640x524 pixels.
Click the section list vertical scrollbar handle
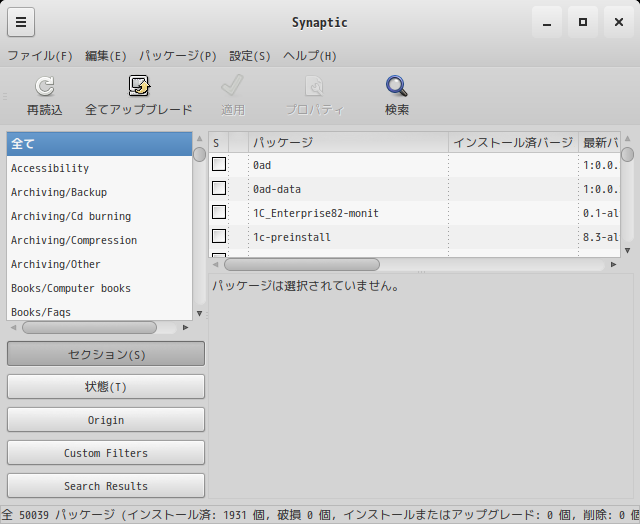[200, 155]
